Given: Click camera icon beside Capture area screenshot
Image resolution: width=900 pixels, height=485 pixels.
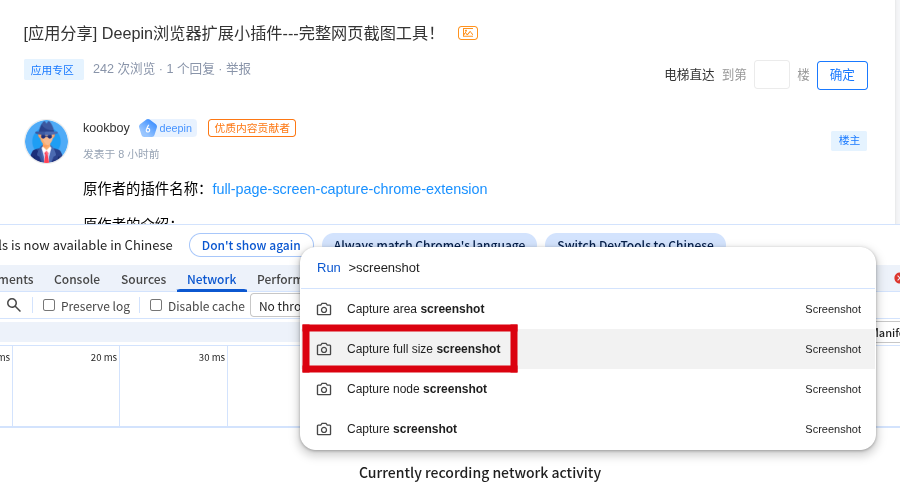Looking at the screenshot, I should pyautogui.click(x=324, y=310).
